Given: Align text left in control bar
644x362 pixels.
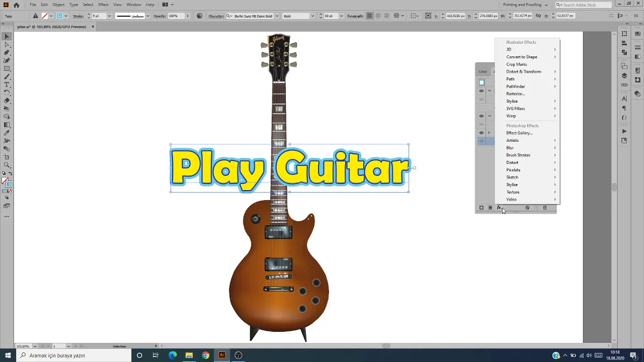Looking at the screenshot, I should (370, 16).
